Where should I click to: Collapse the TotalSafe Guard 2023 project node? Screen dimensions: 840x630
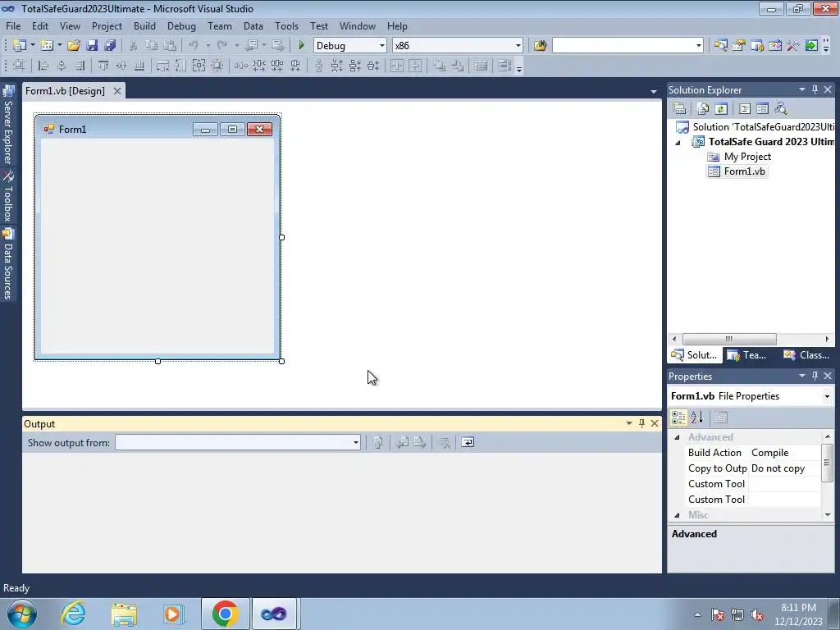click(x=678, y=143)
